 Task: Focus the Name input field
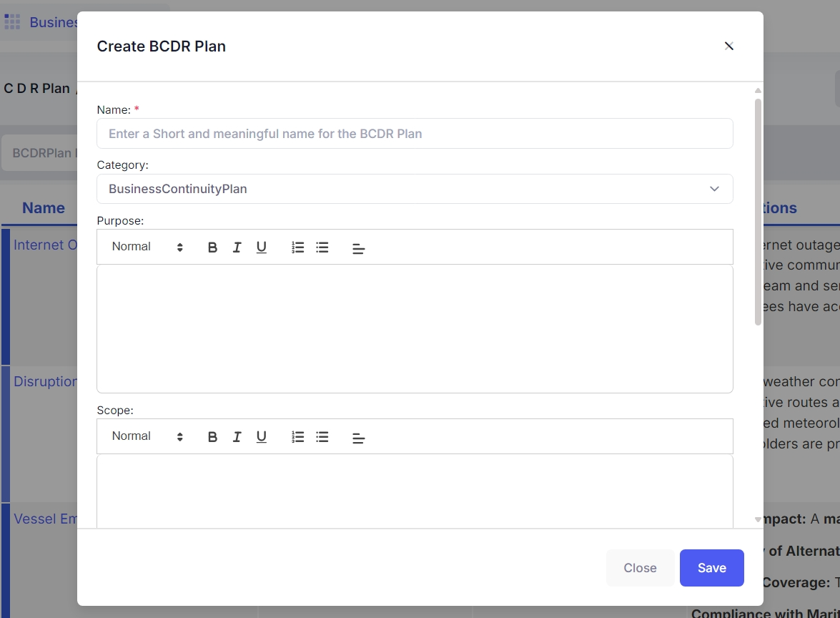[415, 134]
